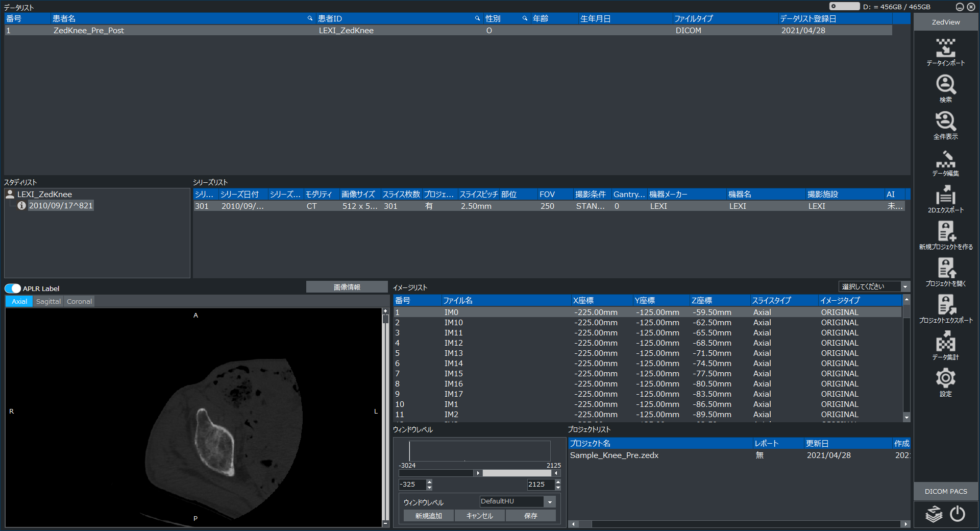
Task: Sort image list by ファイル名 column header
Action: point(506,300)
